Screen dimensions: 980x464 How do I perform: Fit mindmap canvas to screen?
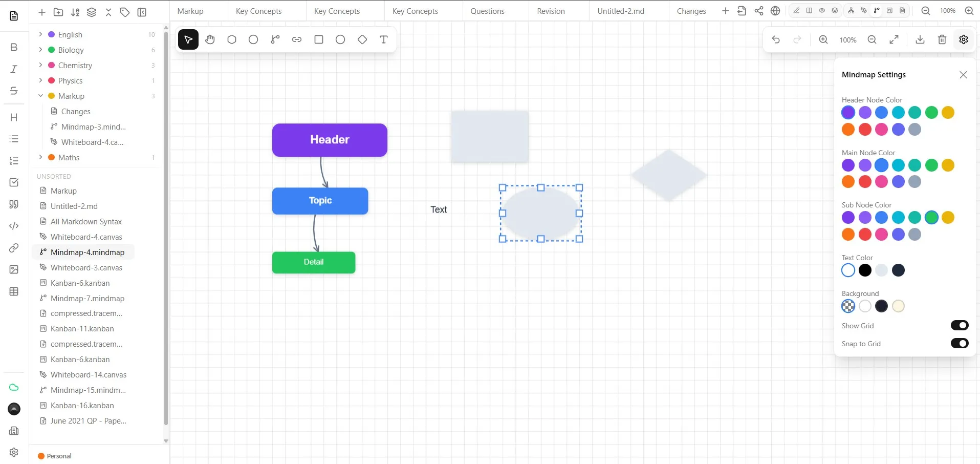[894, 39]
